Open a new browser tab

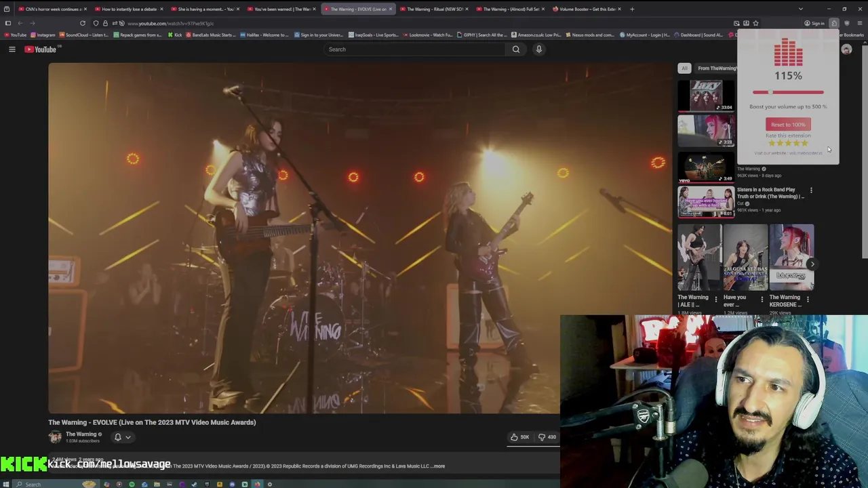tap(633, 9)
